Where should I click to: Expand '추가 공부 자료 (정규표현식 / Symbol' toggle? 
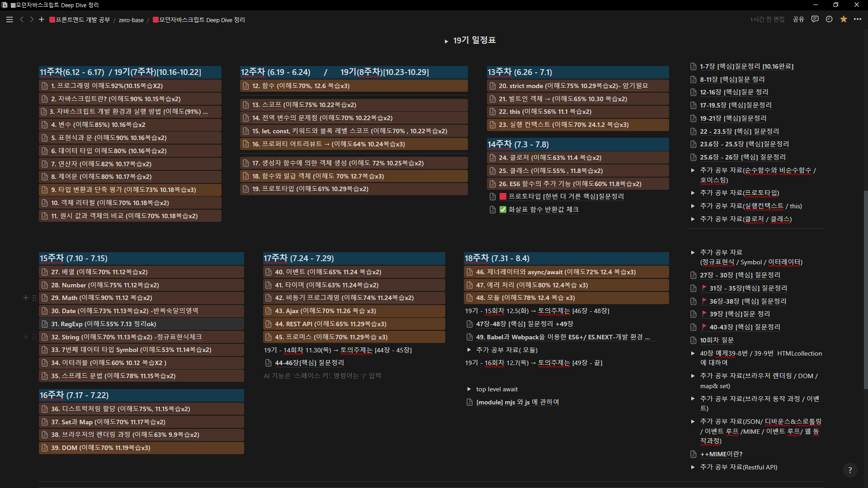[693, 253]
